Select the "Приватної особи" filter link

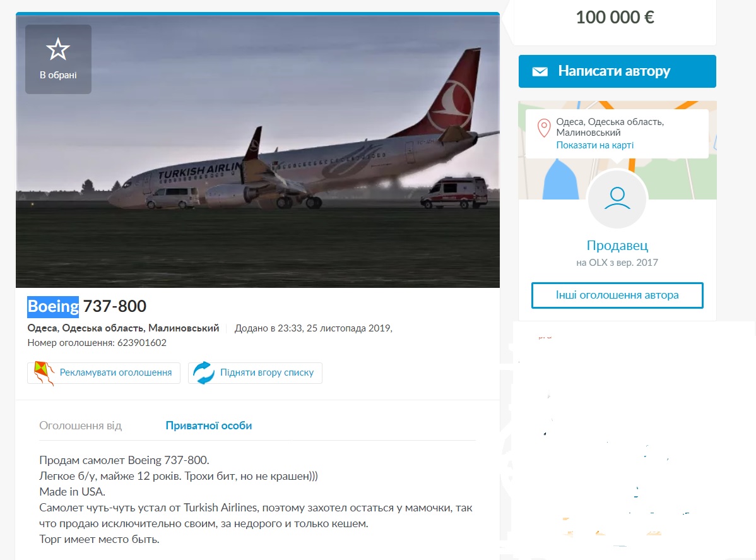click(208, 426)
